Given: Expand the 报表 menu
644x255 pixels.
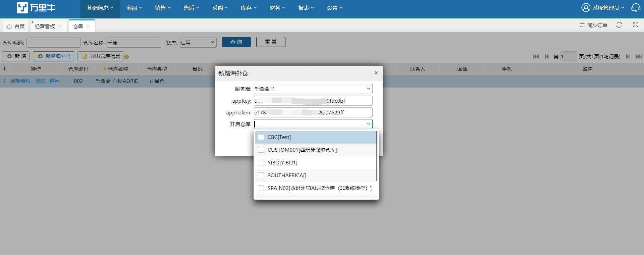Looking at the screenshot, I should click(x=306, y=8).
